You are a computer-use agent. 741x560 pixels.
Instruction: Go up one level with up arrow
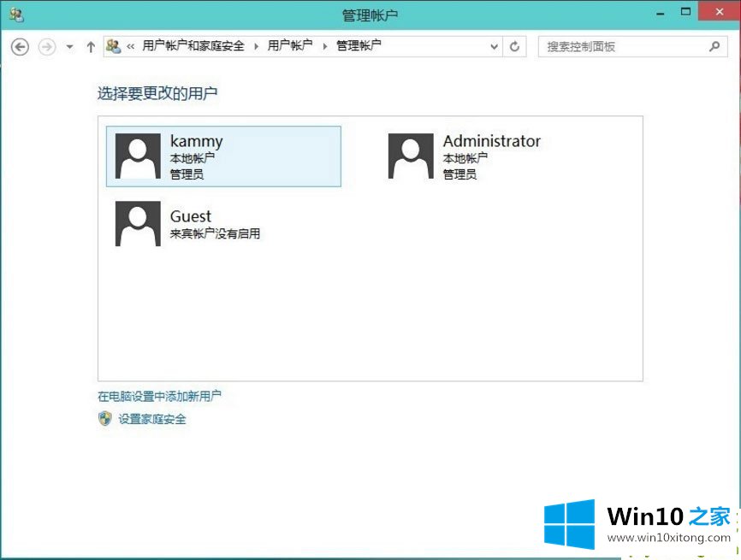pos(91,47)
